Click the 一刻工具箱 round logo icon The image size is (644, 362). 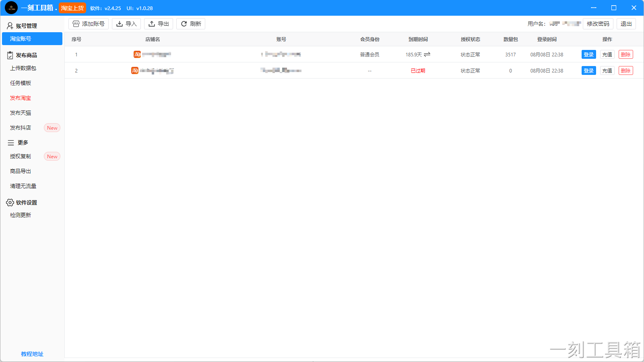pyautogui.click(x=11, y=8)
